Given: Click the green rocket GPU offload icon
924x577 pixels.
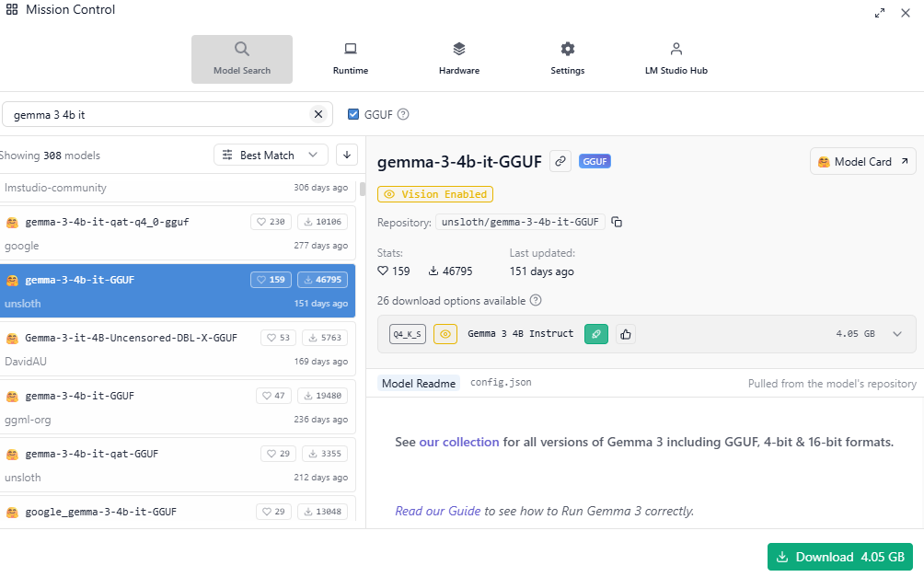Looking at the screenshot, I should click(596, 333).
